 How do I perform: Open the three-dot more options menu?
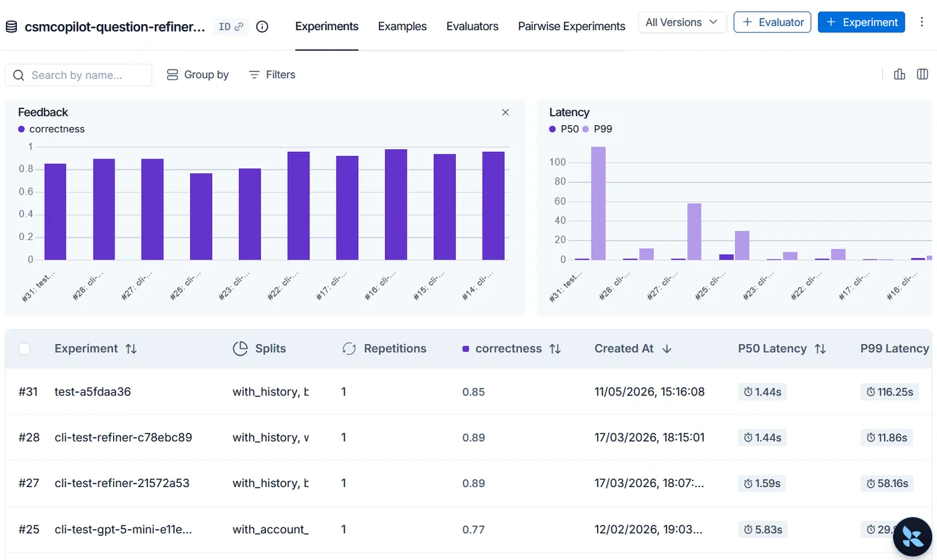click(920, 22)
